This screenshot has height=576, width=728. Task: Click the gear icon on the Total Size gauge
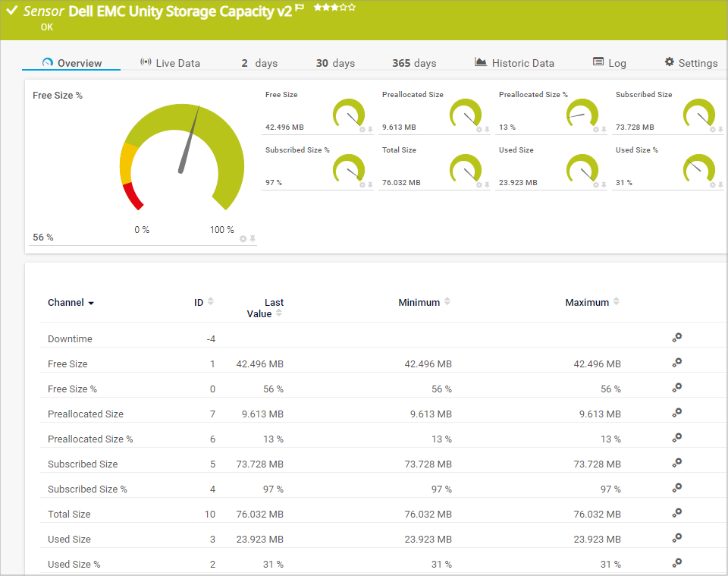coord(479,185)
